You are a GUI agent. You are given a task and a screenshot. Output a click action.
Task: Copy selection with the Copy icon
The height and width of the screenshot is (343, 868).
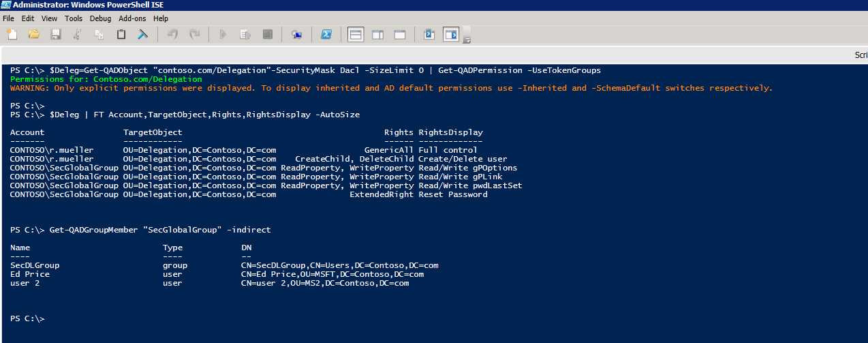point(99,34)
